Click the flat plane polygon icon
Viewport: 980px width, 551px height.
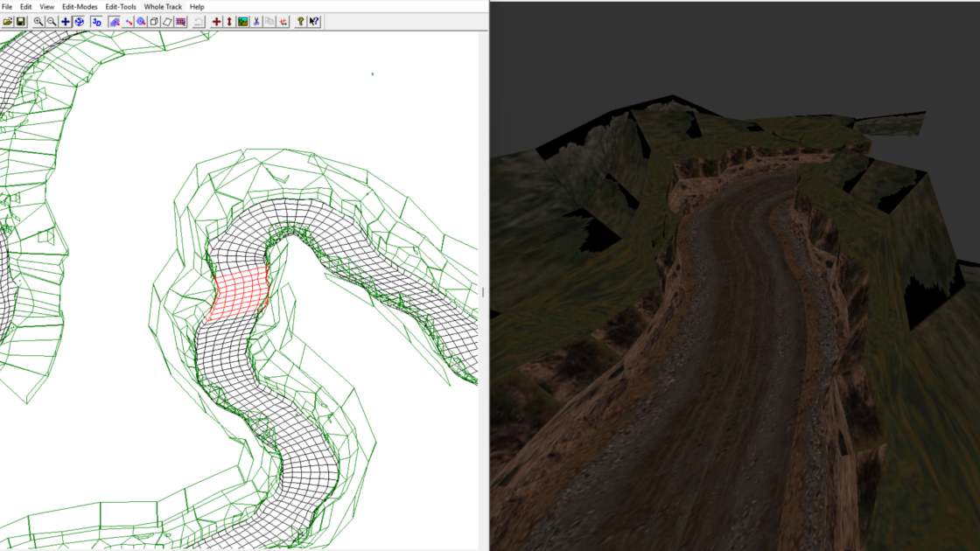tap(167, 22)
